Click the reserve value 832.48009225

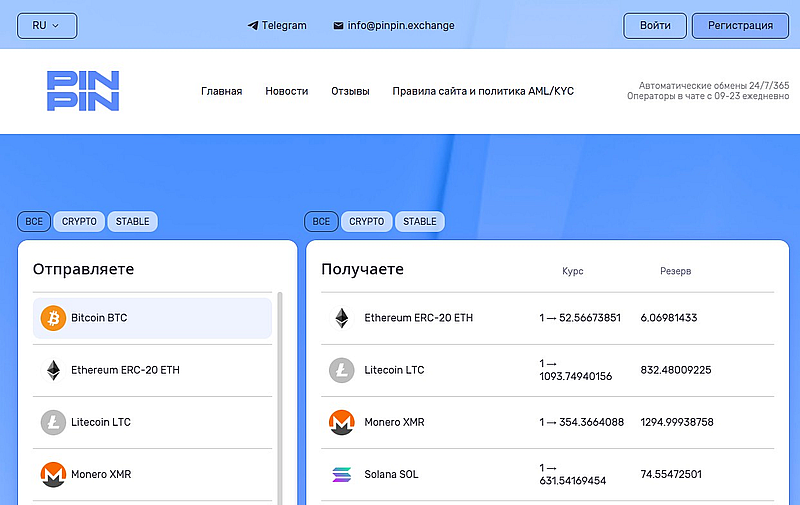(x=676, y=370)
